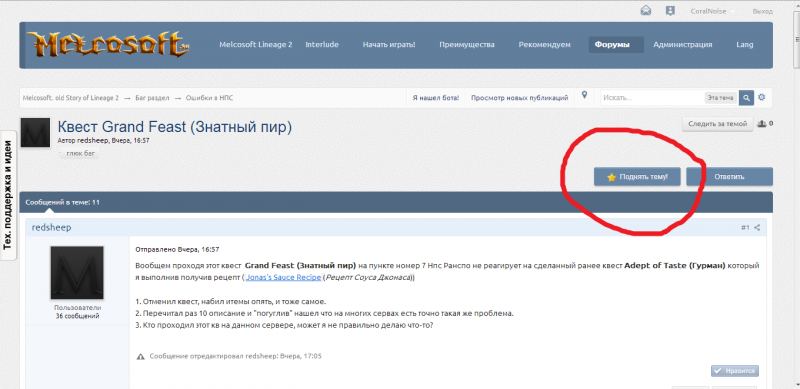Click the Melcosoft logo
The width and height of the screenshot is (800, 389).
(x=109, y=44)
